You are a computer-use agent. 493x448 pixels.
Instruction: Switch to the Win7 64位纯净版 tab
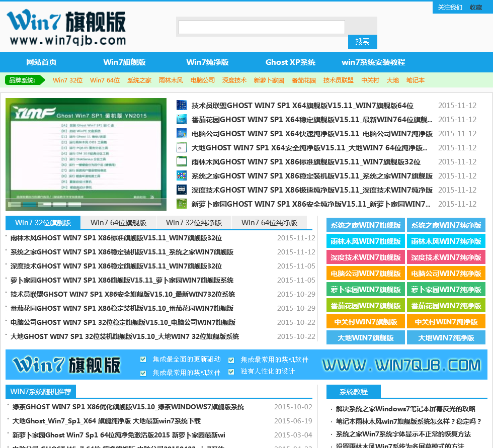pos(270,222)
